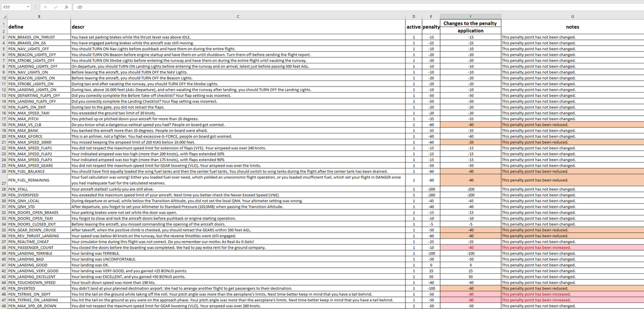This screenshot has height=309, width=644.
Task: Select cell PEN_PASSENGER_COUNT
Action: (x=39, y=248)
